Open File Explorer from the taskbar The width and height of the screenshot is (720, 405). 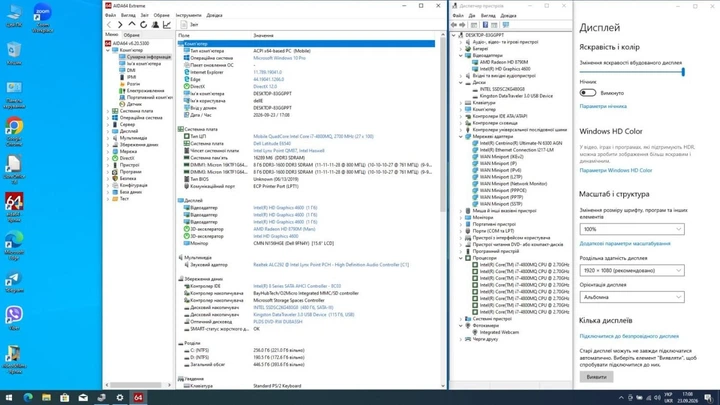click(46, 398)
